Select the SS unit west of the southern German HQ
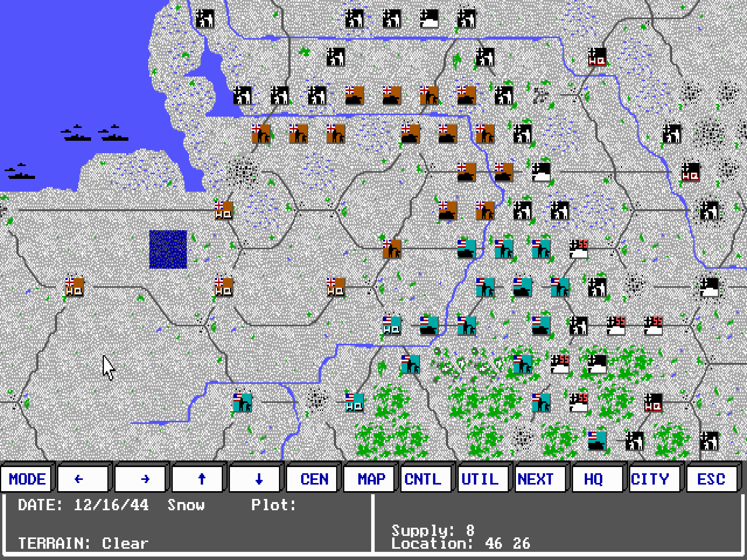747x560 pixels. 579,402
